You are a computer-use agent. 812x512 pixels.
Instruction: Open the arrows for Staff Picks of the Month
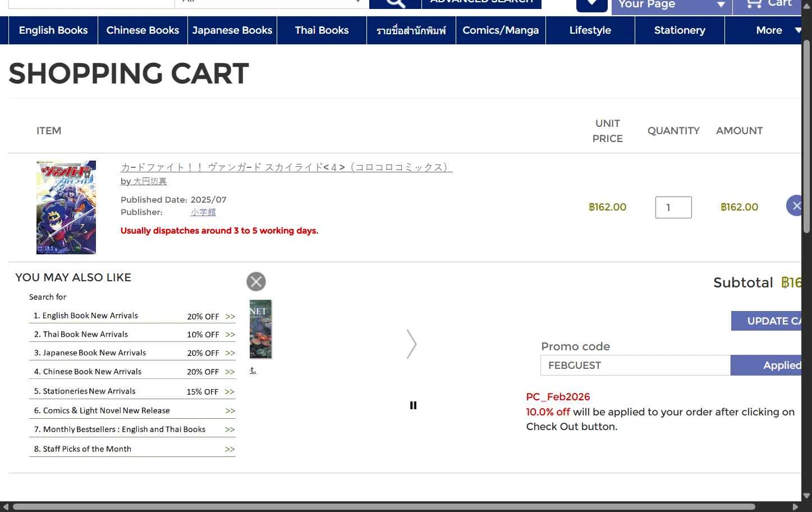click(x=230, y=449)
